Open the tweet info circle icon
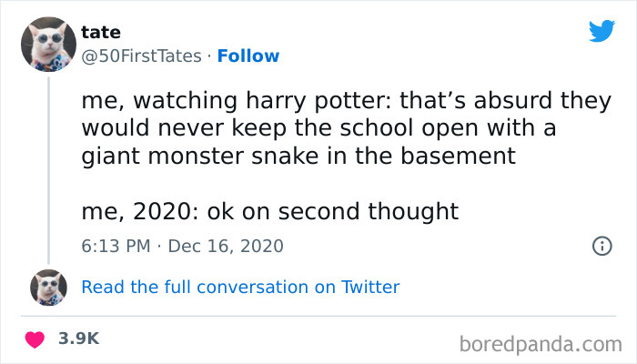This screenshot has width=637, height=364. click(x=601, y=246)
